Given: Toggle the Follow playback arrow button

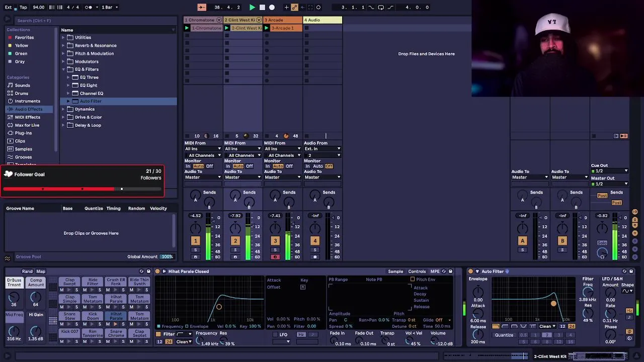Looking at the screenshot, I should (202, 7).
